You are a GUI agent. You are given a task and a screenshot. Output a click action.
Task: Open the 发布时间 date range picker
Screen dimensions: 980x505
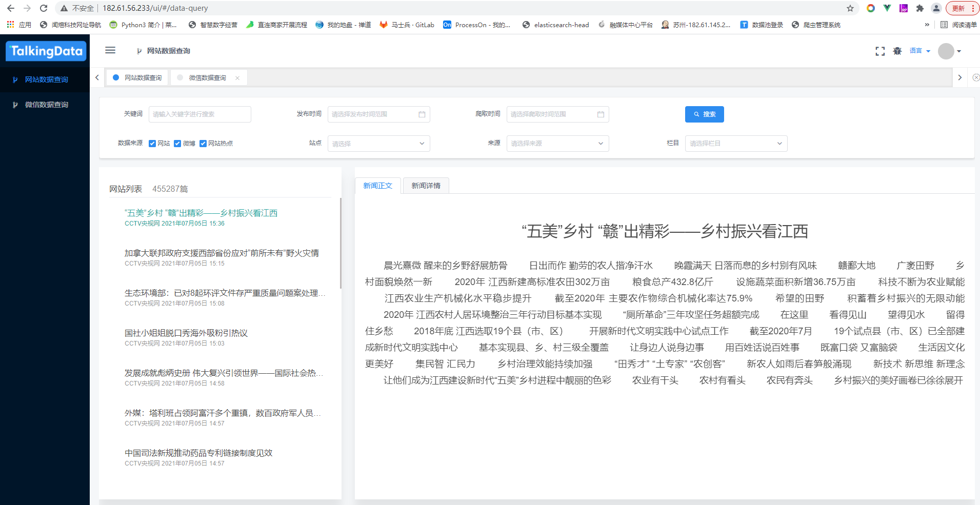[378, 114]
